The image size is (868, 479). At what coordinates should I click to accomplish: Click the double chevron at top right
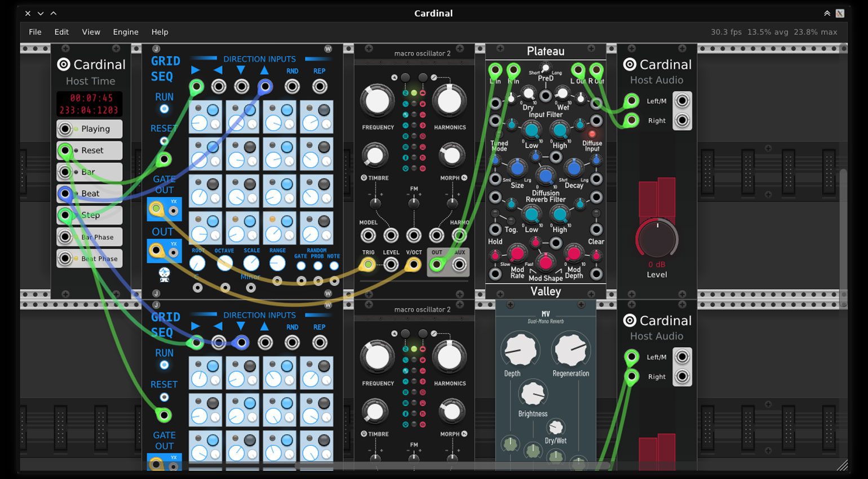[827, 13]
